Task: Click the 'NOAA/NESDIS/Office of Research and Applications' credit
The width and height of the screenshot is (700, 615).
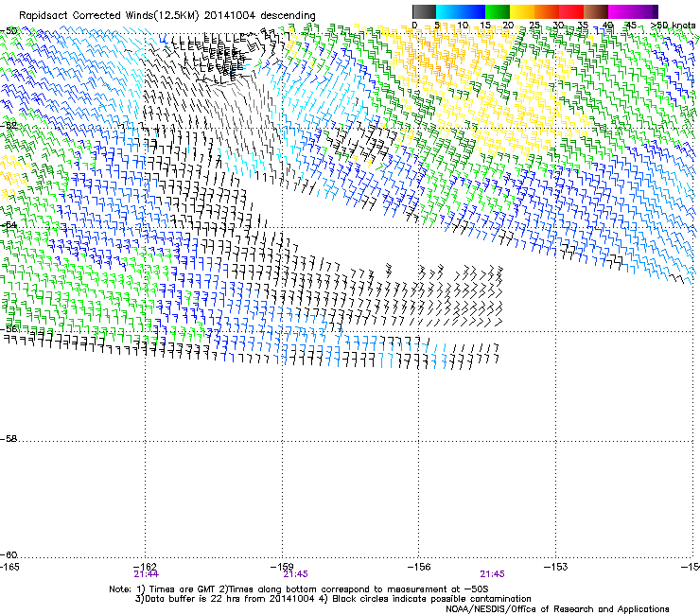Action: tap(557, 609)
